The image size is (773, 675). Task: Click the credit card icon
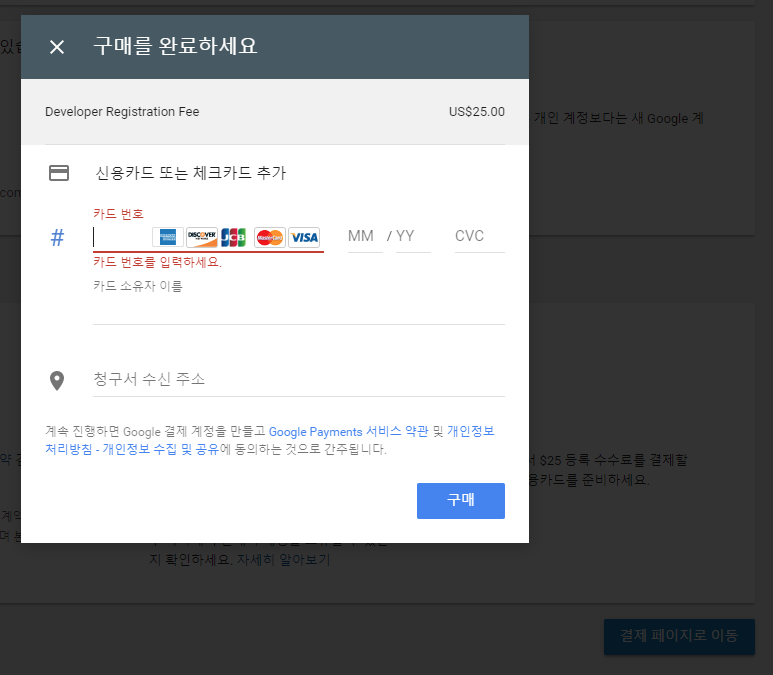(59, 173)
